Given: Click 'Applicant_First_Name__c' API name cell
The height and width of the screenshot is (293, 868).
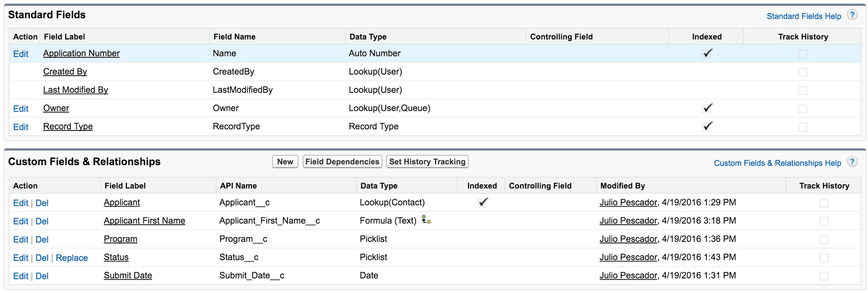Looking at the screenshot, I should coord(270,220).
